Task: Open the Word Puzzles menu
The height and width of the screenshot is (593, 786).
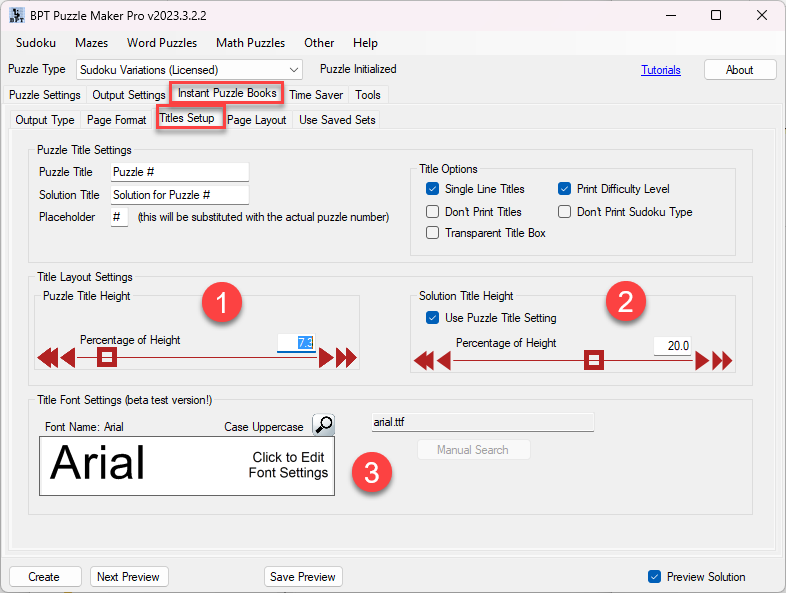Action: tap(162, 43)
